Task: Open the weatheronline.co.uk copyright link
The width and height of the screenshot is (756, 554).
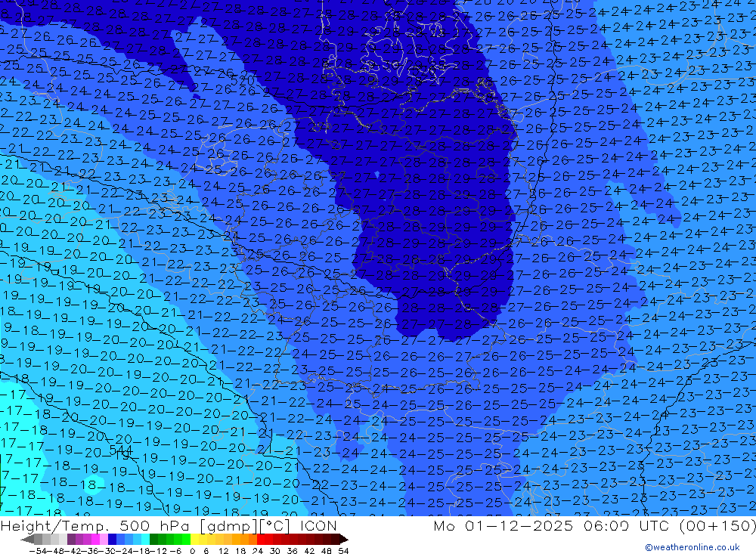Action: click(692, 547)
